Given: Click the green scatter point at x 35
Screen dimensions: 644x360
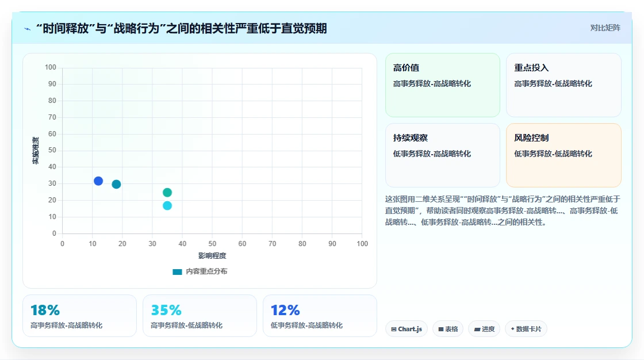Looking at the screenshot, I should pos(167,192).
